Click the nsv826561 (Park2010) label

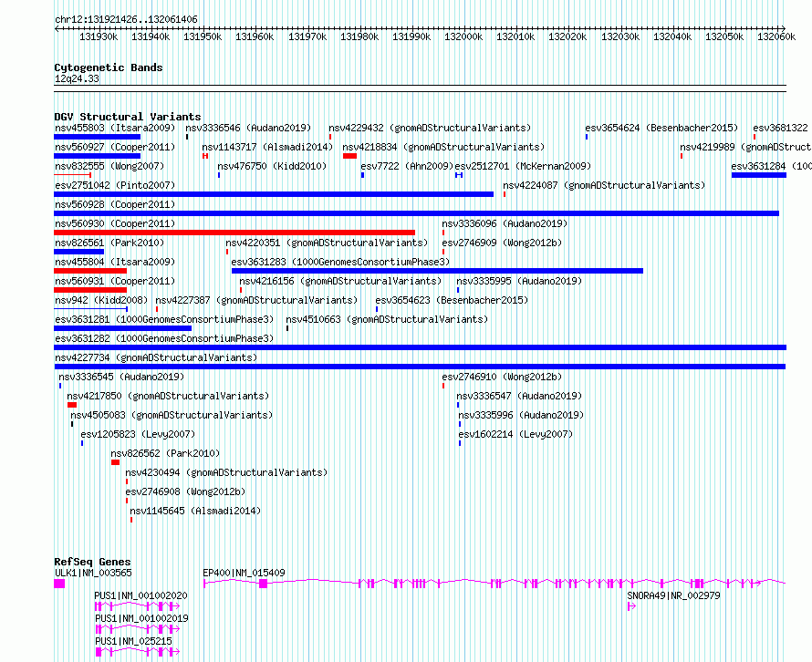pyautogui.click(x=109, y=243)
